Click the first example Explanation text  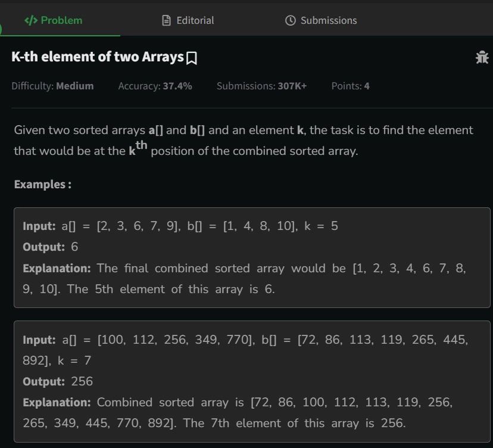point(244,278)
